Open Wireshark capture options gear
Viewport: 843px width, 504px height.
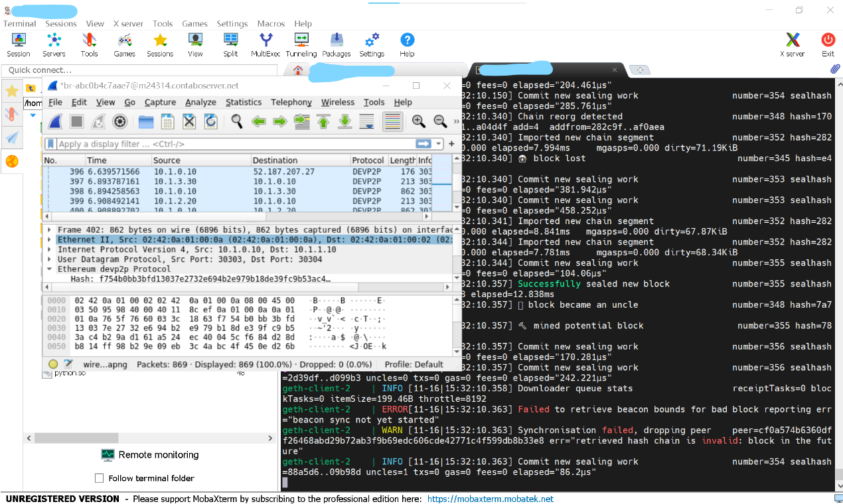tap(120, 121)
